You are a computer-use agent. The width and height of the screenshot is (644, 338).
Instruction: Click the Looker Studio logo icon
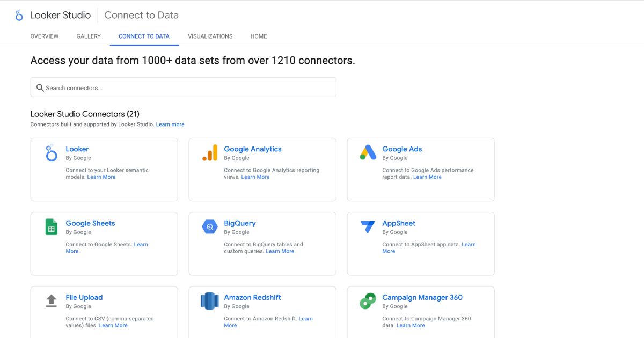(x=19, y=15)
